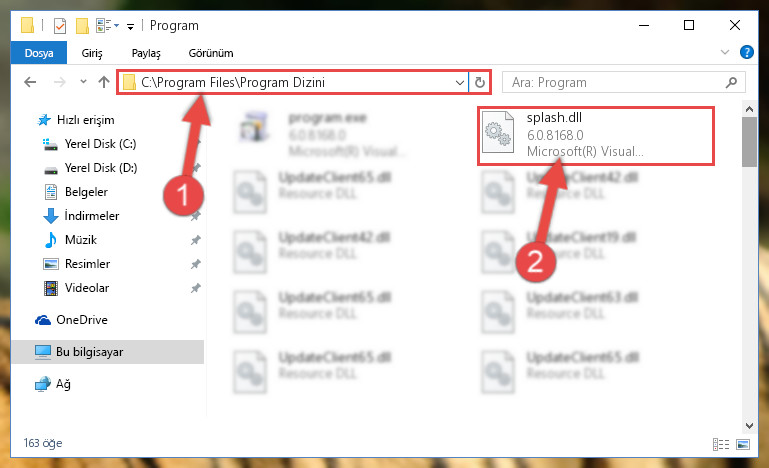Open the Help question mark icon

pos(746,52)
